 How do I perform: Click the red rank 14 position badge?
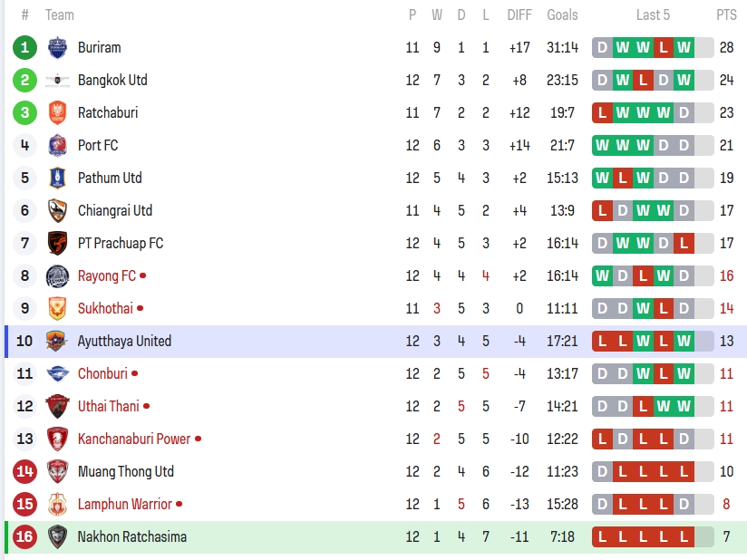pos(24,471)
